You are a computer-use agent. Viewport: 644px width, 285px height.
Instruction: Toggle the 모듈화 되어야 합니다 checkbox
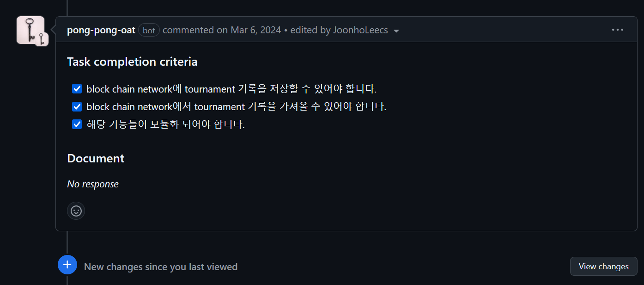tap(77, 124)
